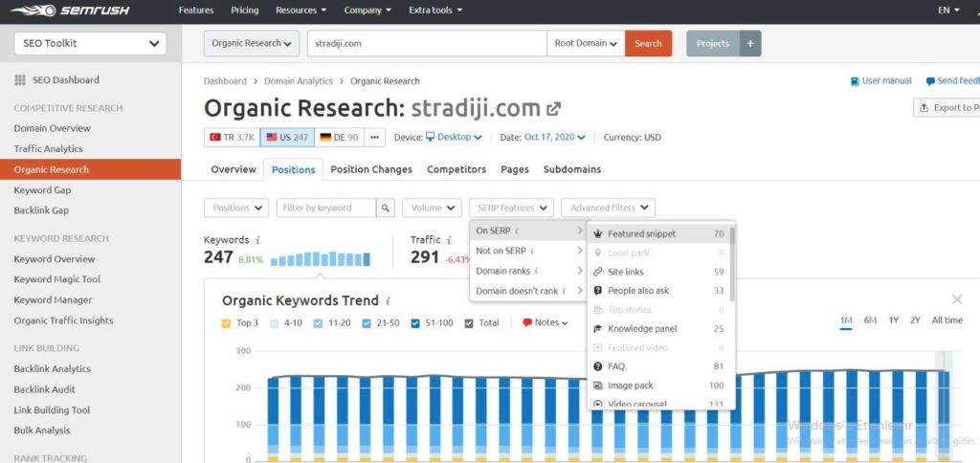Switch to the Subdomains tab
The image size is (980, 463).
point(572,169)
